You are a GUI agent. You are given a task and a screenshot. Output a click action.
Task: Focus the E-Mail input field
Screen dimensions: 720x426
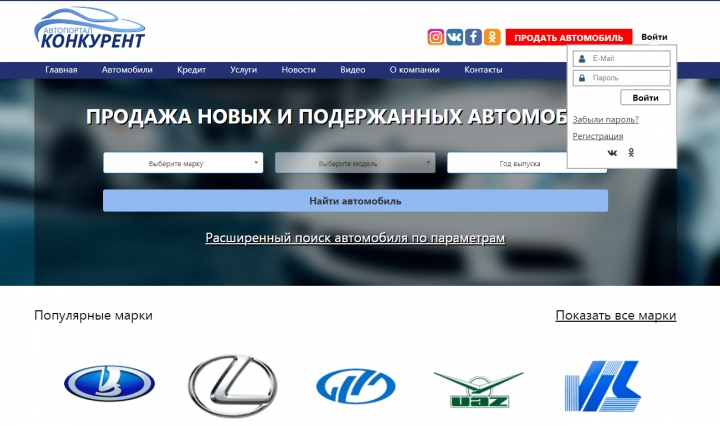click(x=622, y=58)
